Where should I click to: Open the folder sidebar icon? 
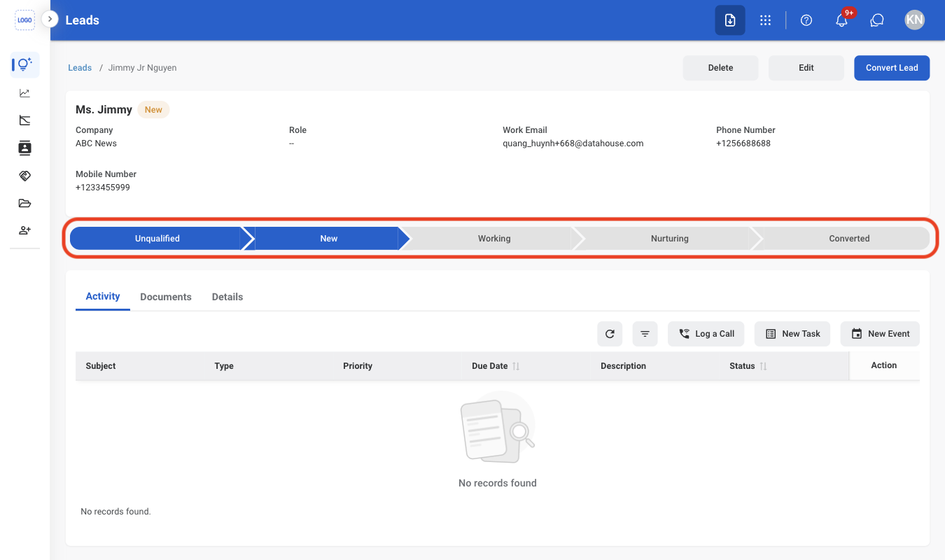click(x=25, y=203)
